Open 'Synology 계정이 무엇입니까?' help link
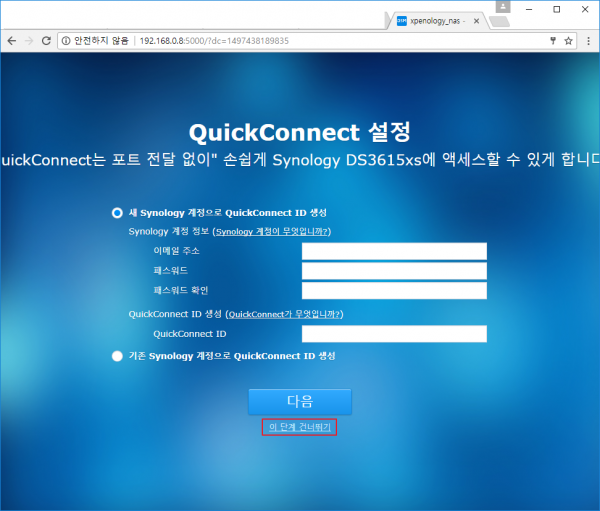This screenshot has width=600, height=511. pyautogui.click(x=272, y=231)
